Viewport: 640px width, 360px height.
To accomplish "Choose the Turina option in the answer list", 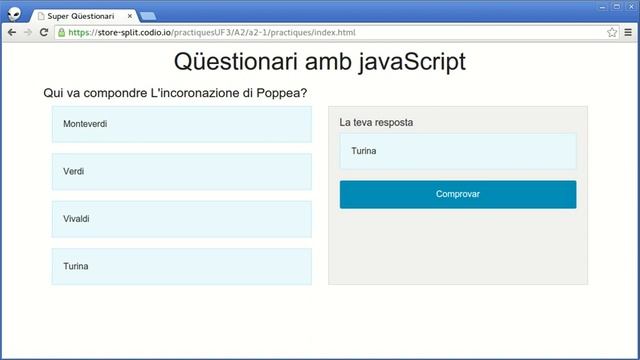I will tap(182, 266).
